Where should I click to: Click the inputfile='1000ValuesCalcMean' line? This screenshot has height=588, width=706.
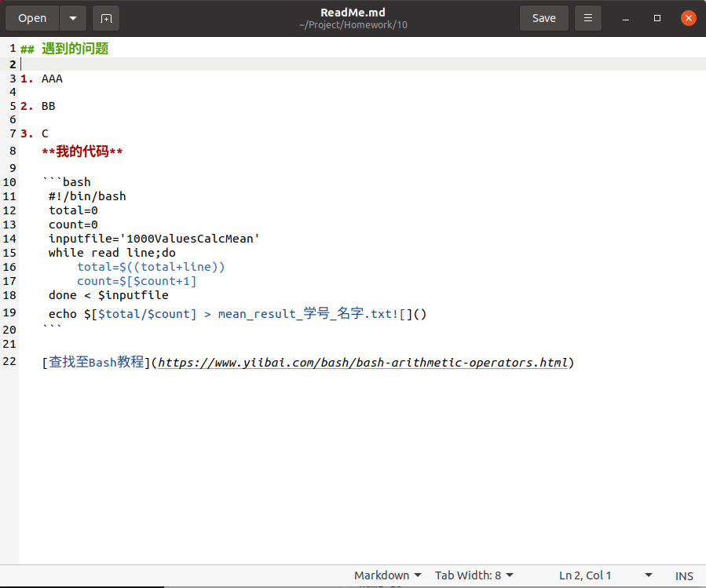(x=154, y=238)
